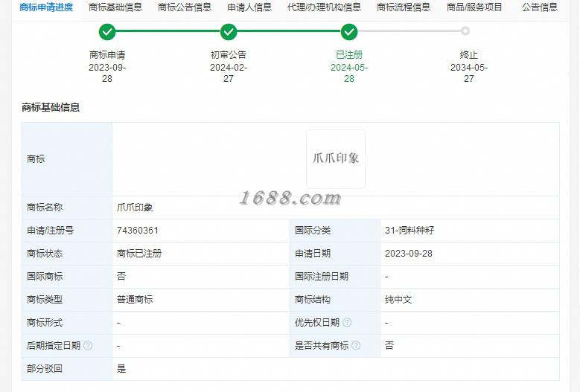
Task: Open the 商标公告信息 tab
Action: (x=185, y=7)
